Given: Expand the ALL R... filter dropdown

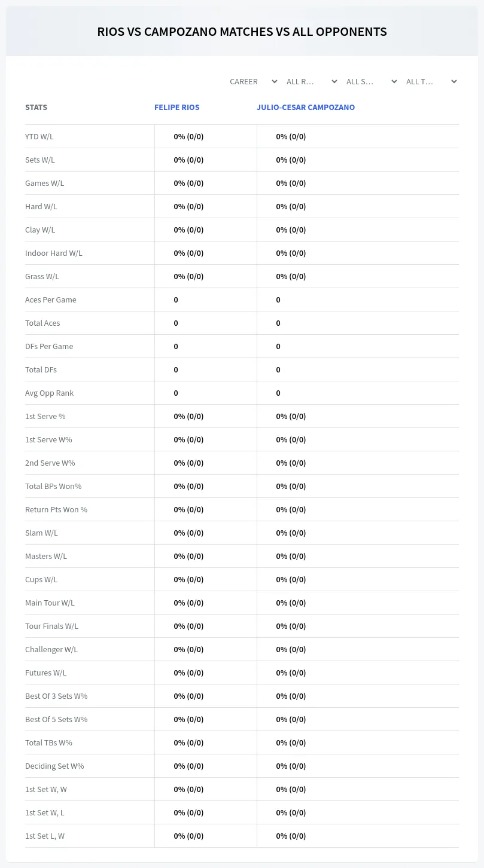Looking at the screenshot, I should [312, 81].
